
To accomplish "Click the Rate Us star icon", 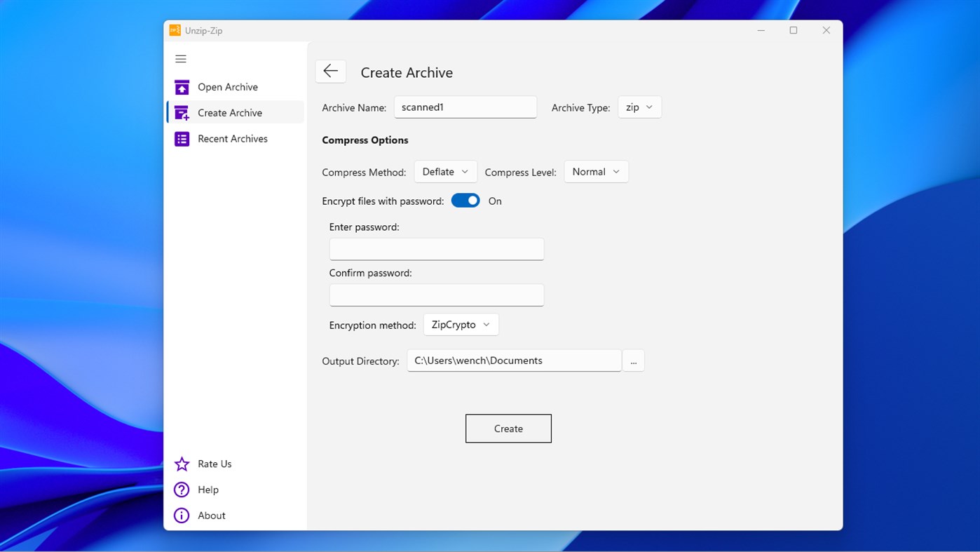I will pos(182,464).
